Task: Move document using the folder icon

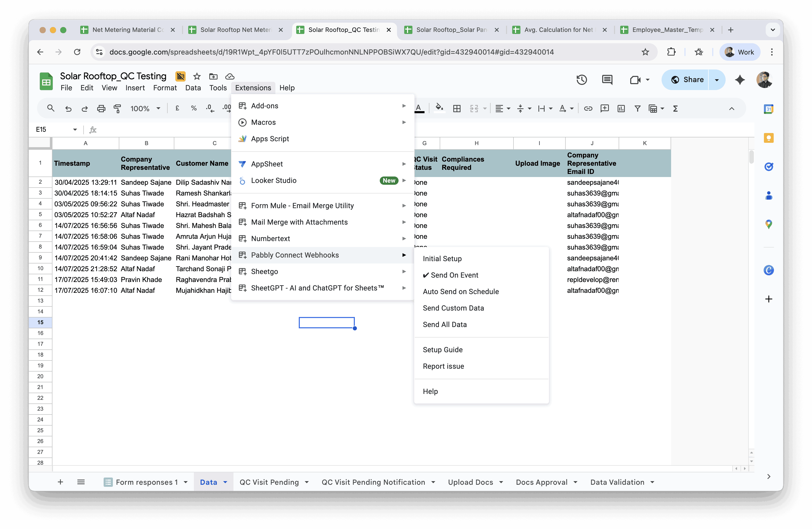Action: pos(213,76)
